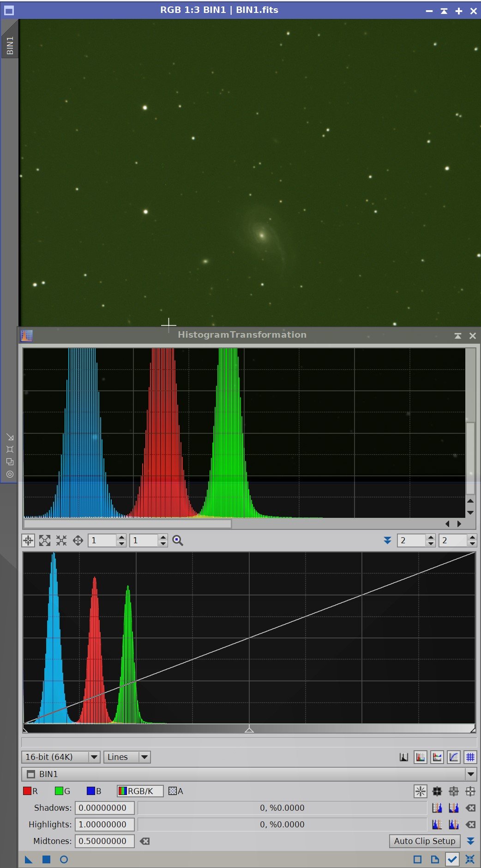Click the zoom-in arrows mode icon
This screenshot has width=481, height=868.
coord(45,540)
